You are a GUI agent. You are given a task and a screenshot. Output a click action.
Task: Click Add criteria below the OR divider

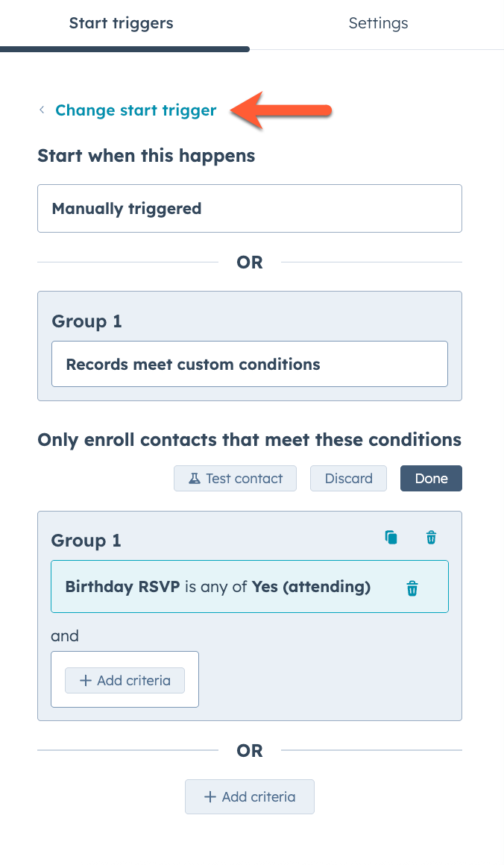[249, 796]
